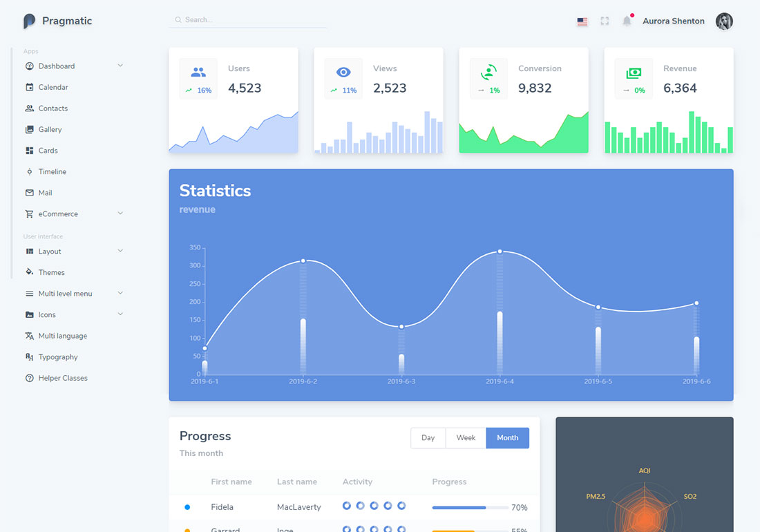
Task: Click the 2019-6-2 chart data point
Action: tap(303, 260)
